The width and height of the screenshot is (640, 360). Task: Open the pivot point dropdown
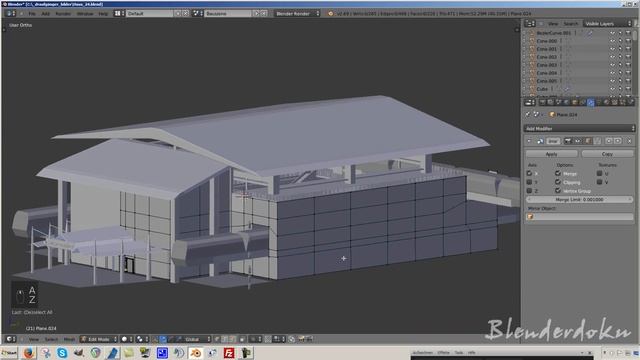pyautogui.click(x=142, y=339)
